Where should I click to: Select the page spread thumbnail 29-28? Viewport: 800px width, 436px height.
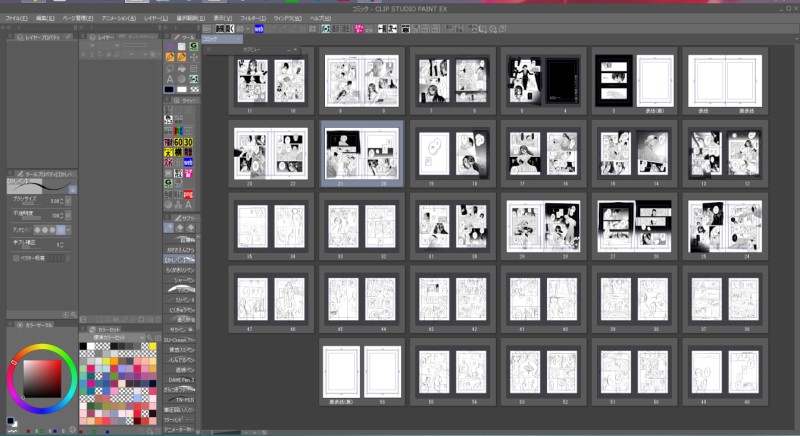tap(543, 226)
